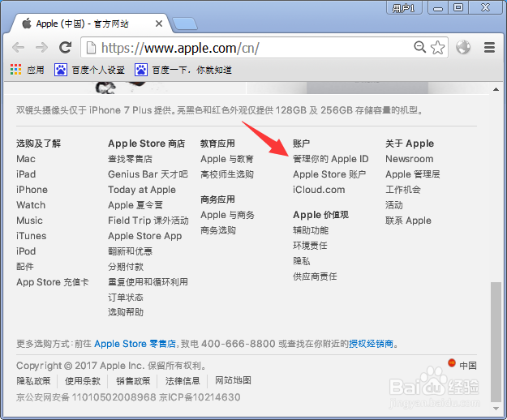Go back with the browser back arrow
Image resolution: width=507 pixels, height=420 pixels.
point(19,48)
